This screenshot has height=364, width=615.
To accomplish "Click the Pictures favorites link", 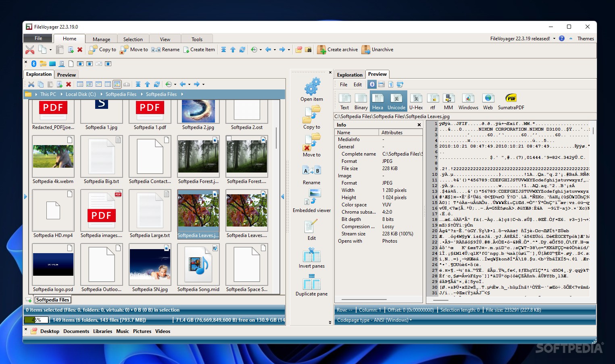I will (142, 331).
